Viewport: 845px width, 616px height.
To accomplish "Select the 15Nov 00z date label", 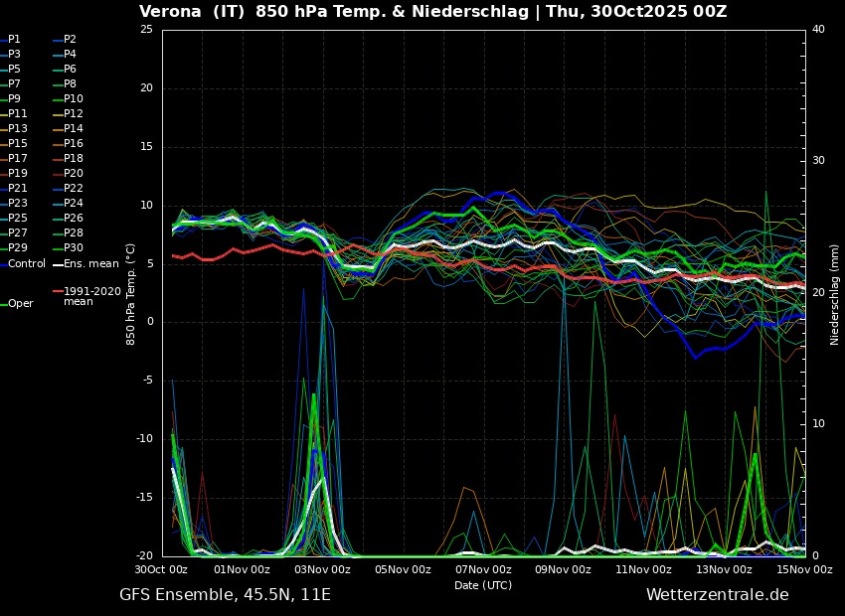I will coord(804,569).
